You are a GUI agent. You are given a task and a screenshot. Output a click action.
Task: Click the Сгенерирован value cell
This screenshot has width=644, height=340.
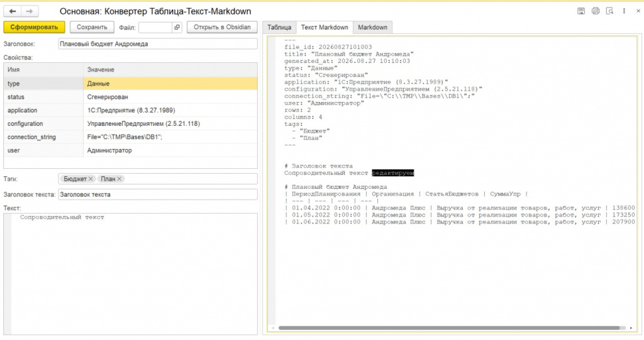pyautogui.click(x=170, y=97)
